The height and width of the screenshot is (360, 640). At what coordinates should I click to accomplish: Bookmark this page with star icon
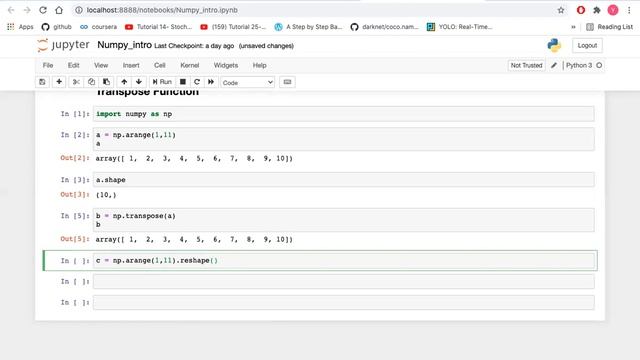pyautogui.click(x=561, y=10)
